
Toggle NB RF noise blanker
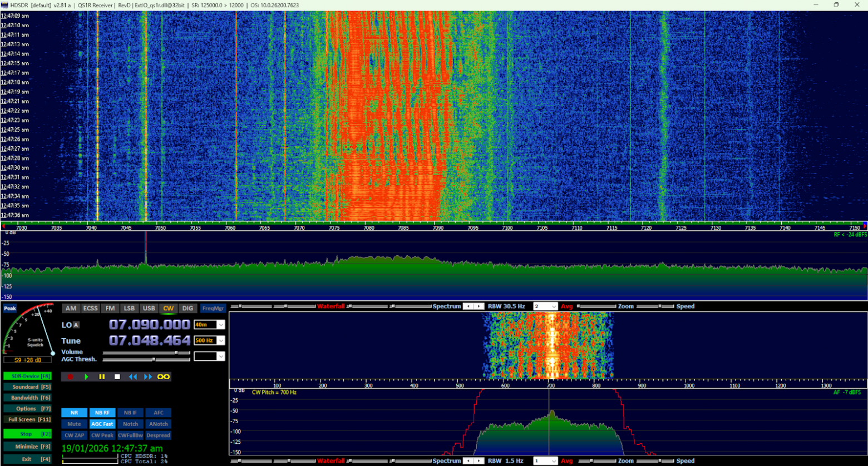click(102, 413)
